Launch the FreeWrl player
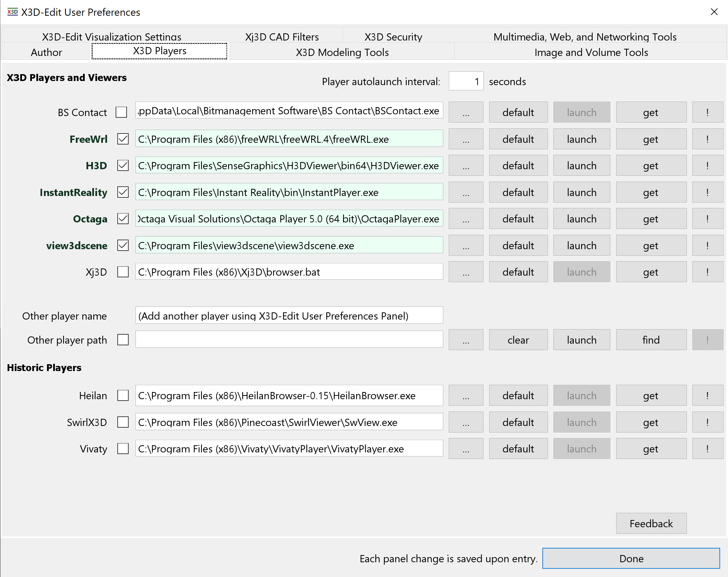 pyautogui.click(x=582, y=139)
